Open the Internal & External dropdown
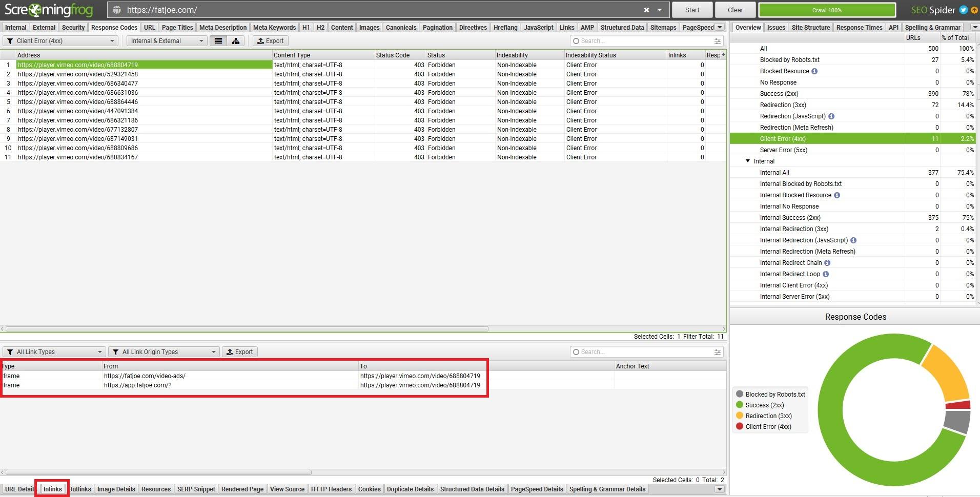 click(167, 40)
